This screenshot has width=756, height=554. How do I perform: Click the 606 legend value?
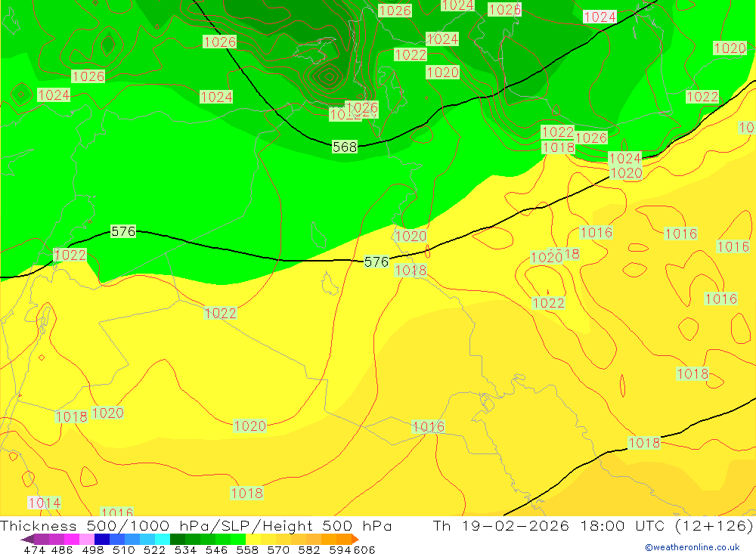pyautogui.click(x=364, y=550)
